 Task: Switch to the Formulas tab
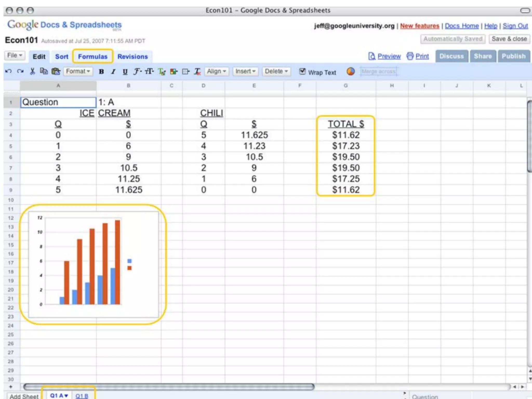(93, 56)
